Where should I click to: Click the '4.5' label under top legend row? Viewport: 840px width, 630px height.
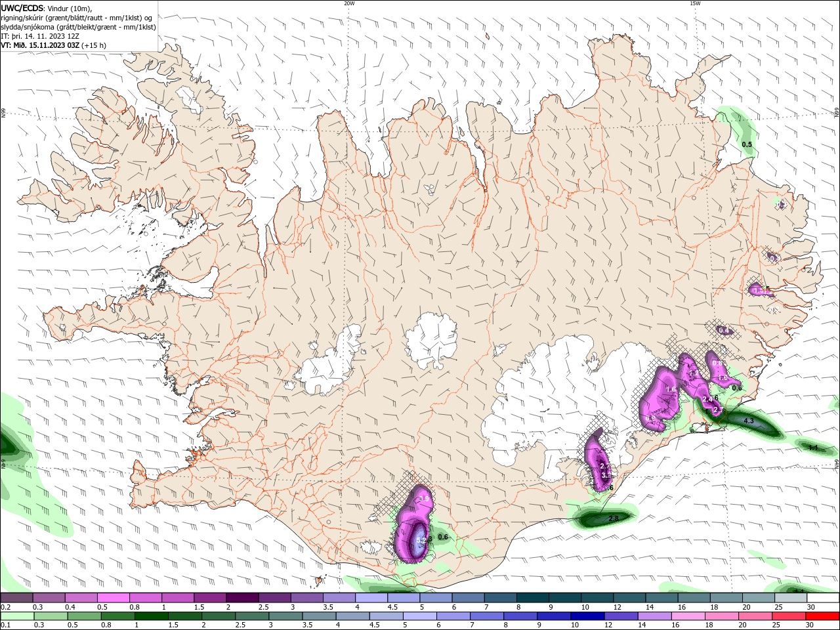(x=392, y=607)
